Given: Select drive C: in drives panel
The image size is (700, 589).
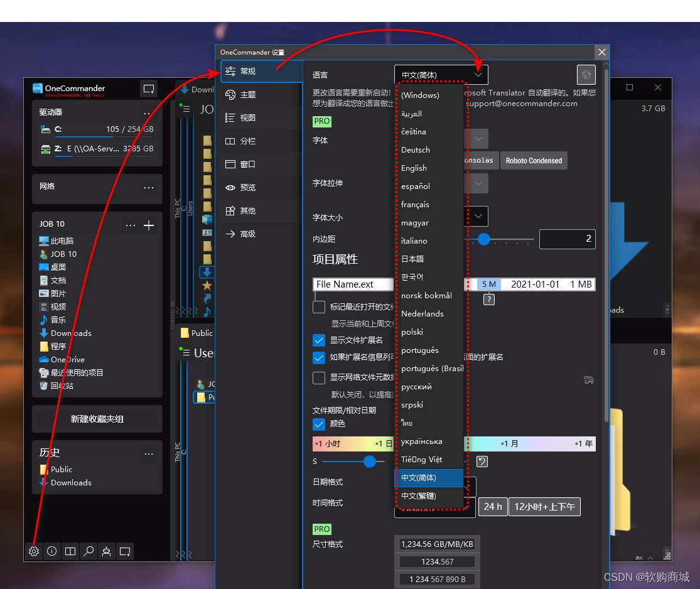Looking at the screenshot, I should point(97,129).
